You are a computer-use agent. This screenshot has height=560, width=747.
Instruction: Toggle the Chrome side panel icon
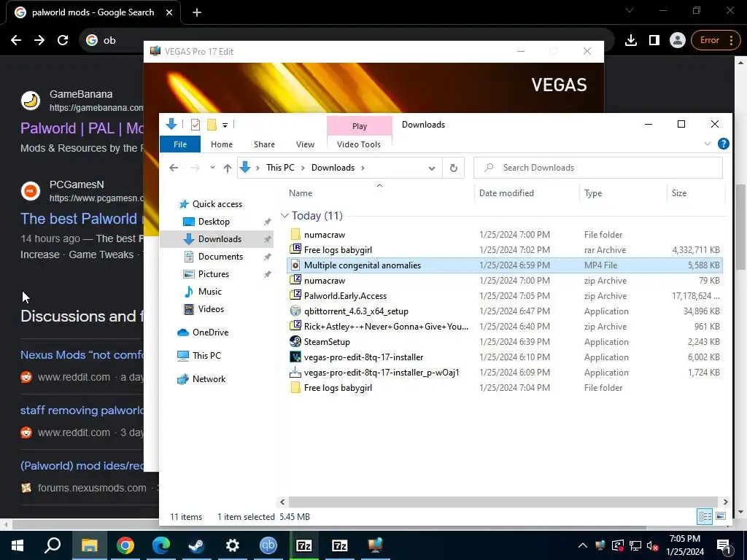coord(654,40)
